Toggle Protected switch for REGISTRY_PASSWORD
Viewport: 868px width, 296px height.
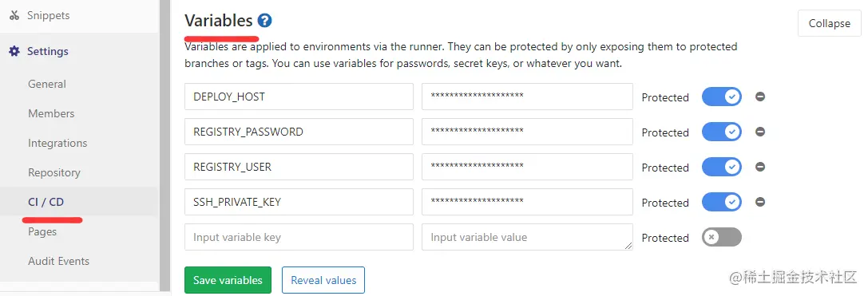(721, 132)
